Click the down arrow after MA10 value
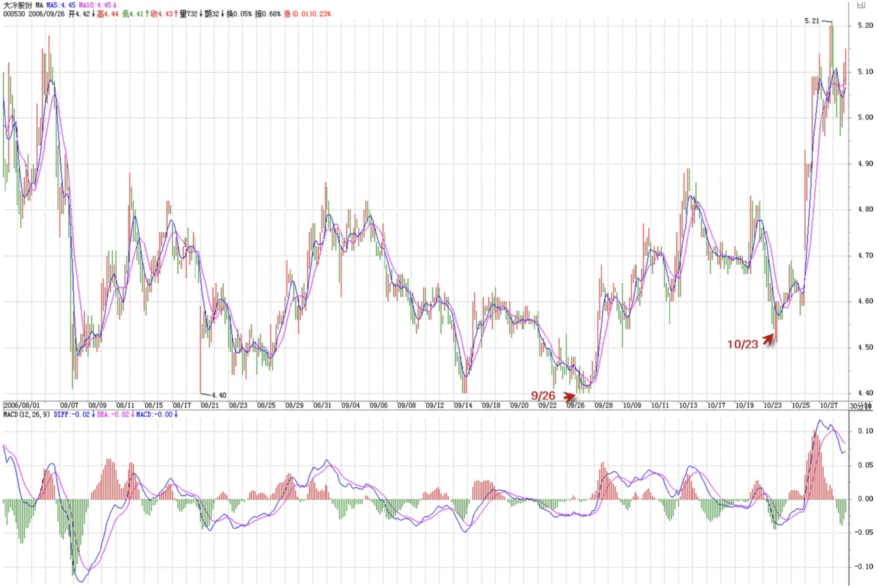877x588 pixels. click(x=115, y=5)
